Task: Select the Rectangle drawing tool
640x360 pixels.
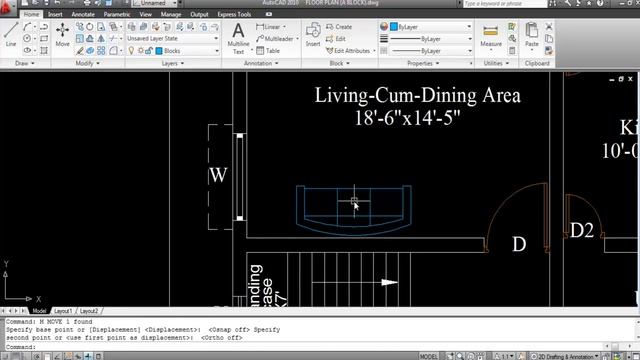Action: tap(44, 39)
